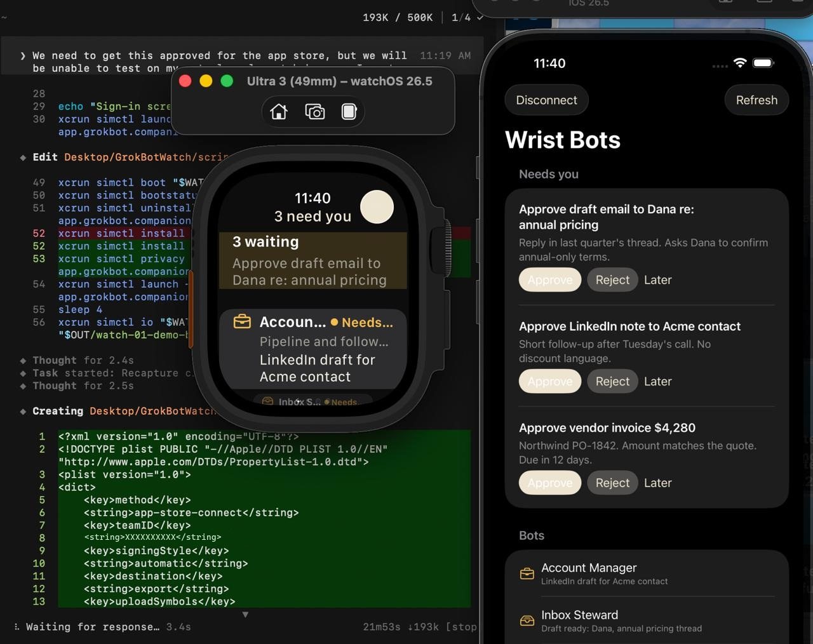Click the Home icon in the watch simulator toolbar

(x=279, y=112)
